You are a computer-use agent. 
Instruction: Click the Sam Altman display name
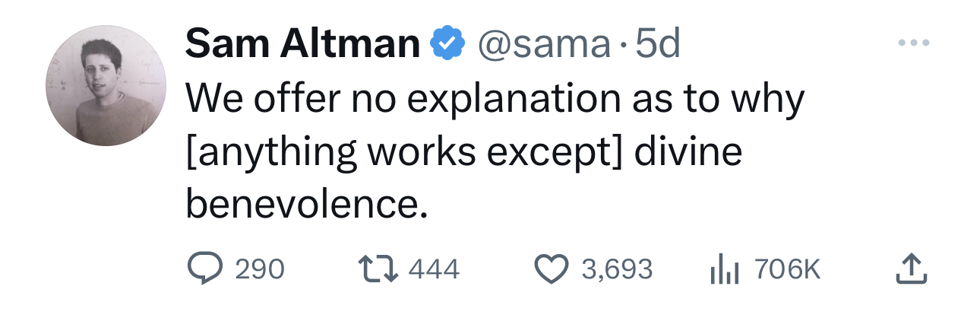[x=302, y=46]
